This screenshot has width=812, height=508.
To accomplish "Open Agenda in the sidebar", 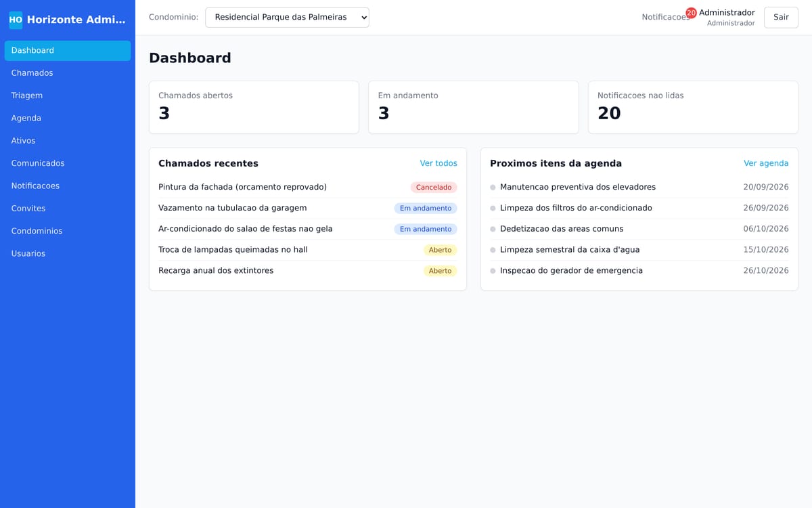I will [68, 119].
